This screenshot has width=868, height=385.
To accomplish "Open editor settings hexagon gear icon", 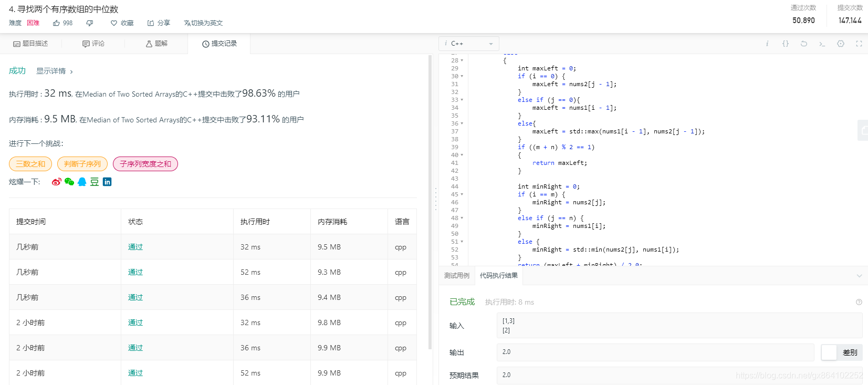I will click(x=841, y=44).
